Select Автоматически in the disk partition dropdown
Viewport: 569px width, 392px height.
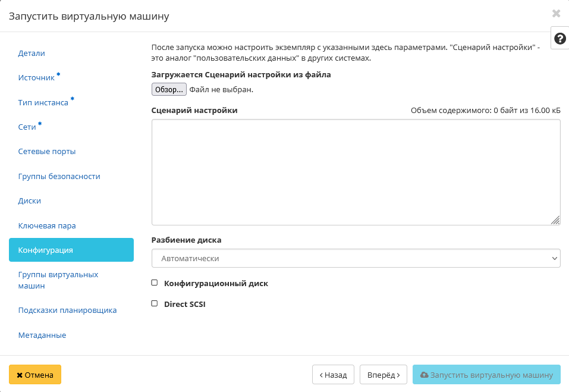(x=356, y=258)
